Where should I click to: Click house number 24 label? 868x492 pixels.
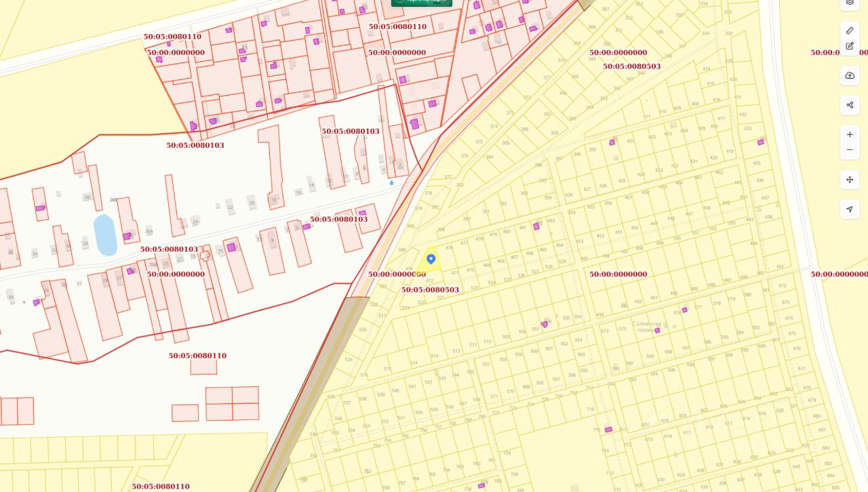(x=195, y=222)
